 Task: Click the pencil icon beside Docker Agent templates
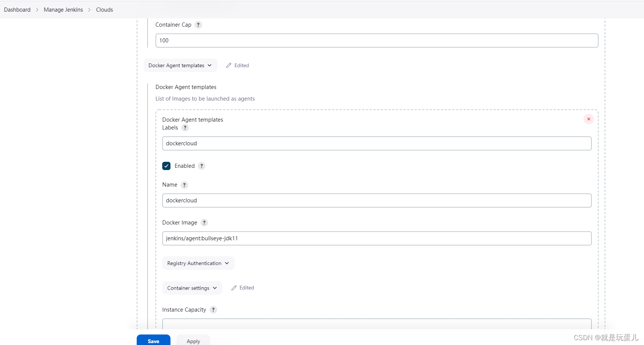229,65
